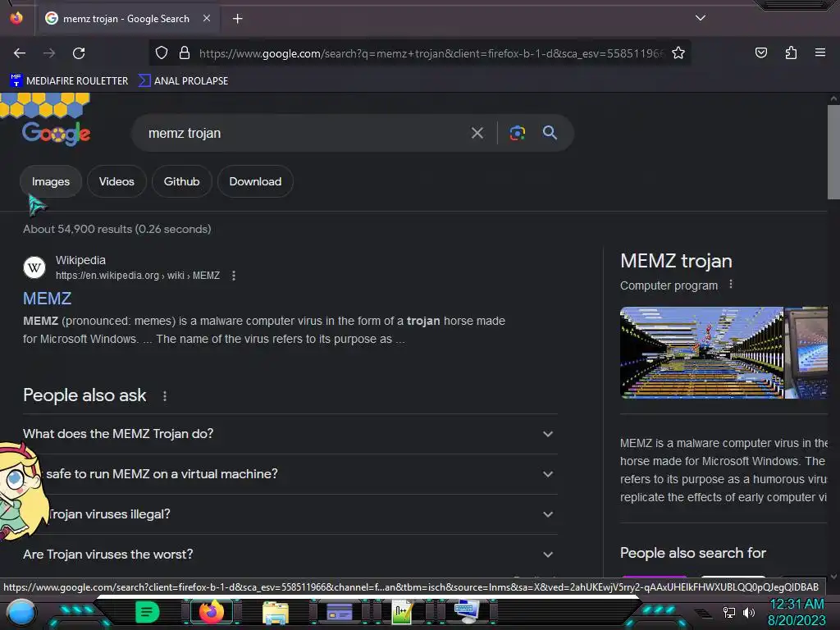840x630 pixels.
Task: Expand Are Trojan viruses the worst?
Action: coord(290,555)
